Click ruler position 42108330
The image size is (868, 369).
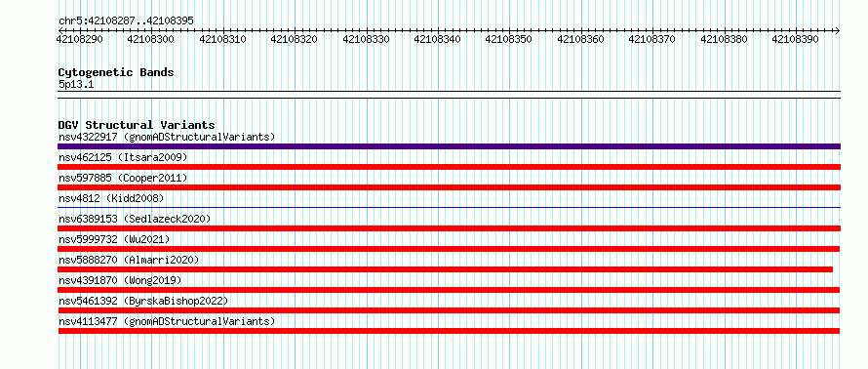[x=366, y=39]
